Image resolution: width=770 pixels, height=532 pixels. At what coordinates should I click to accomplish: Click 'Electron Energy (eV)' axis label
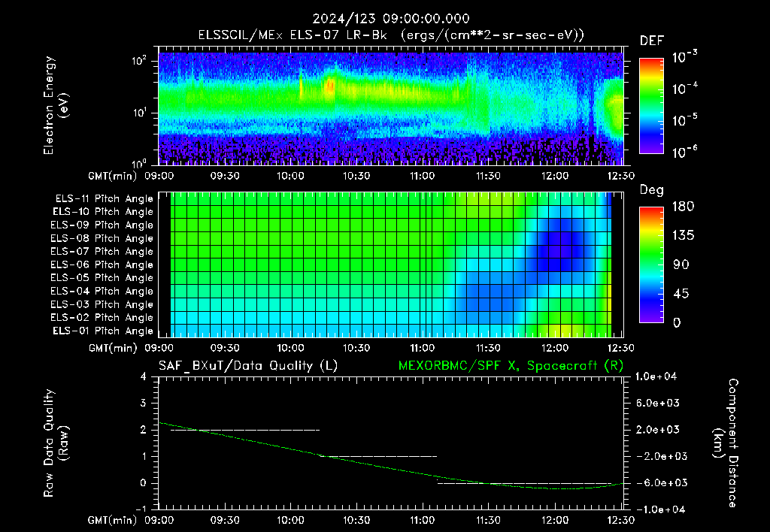point(56,105)
